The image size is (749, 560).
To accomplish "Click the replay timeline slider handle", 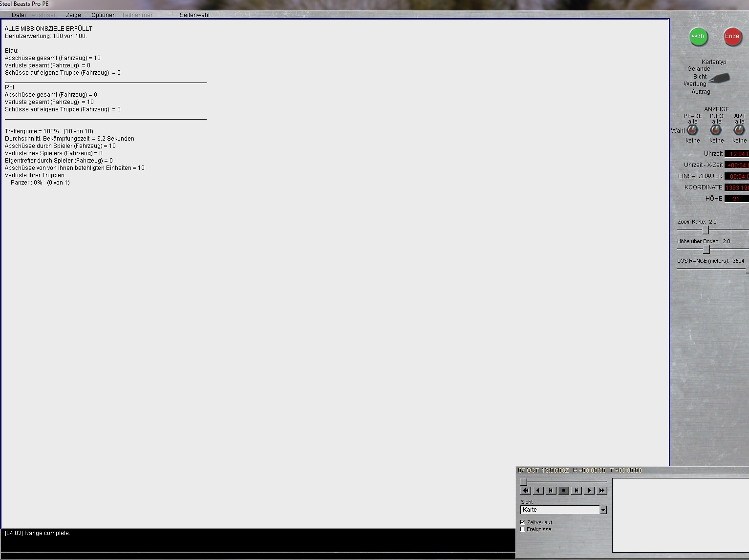I will click(523, 482).
